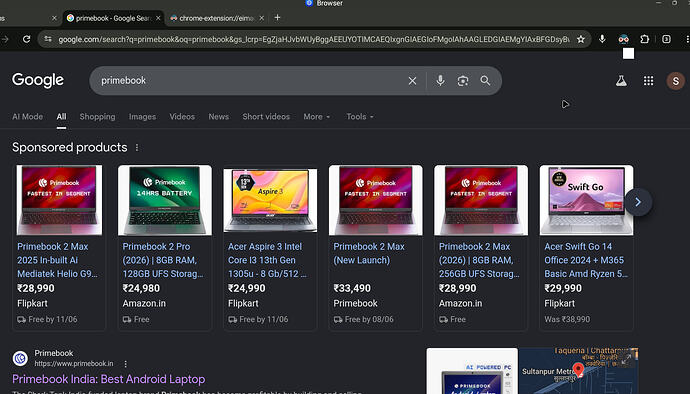Screen dimensions: 690x394
Task: Click the primebook.in URL under Primebook
Action: pos(74,364)
